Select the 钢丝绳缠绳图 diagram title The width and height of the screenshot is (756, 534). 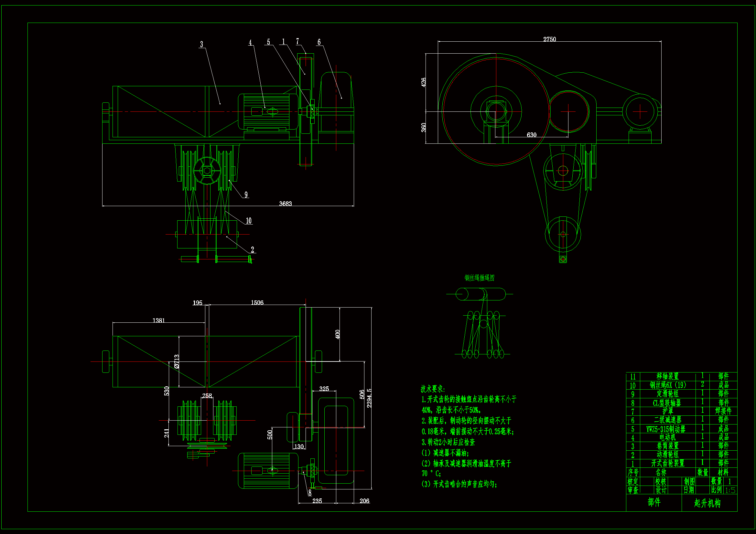tap(480, 278)
